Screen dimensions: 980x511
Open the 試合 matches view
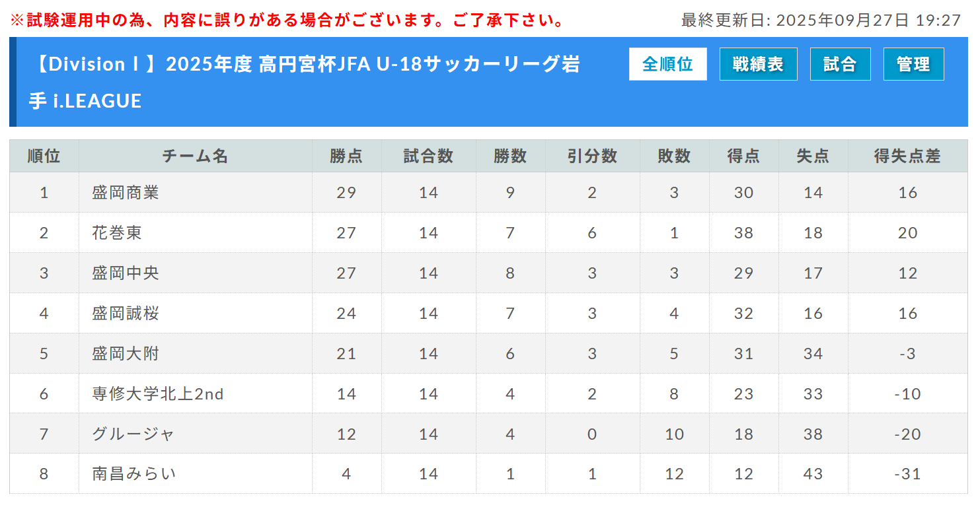[x=840, y=64]
